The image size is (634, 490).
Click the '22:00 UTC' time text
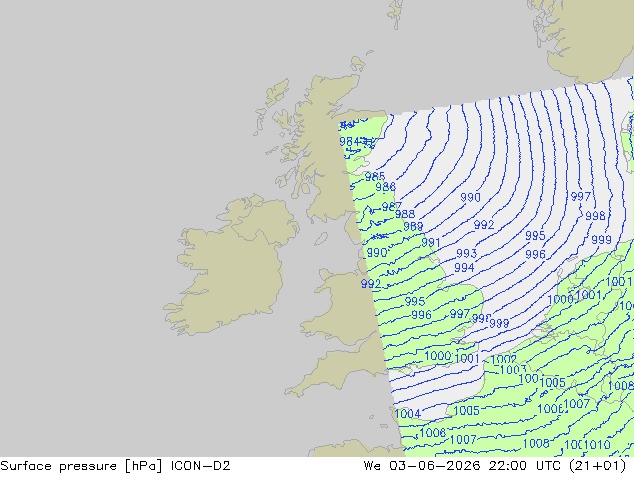coord(524,466)
